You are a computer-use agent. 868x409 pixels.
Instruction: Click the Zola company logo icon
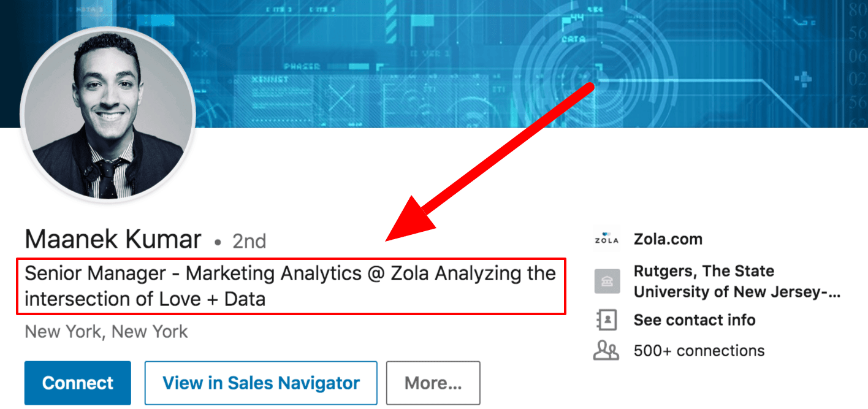tap(606, 240)
